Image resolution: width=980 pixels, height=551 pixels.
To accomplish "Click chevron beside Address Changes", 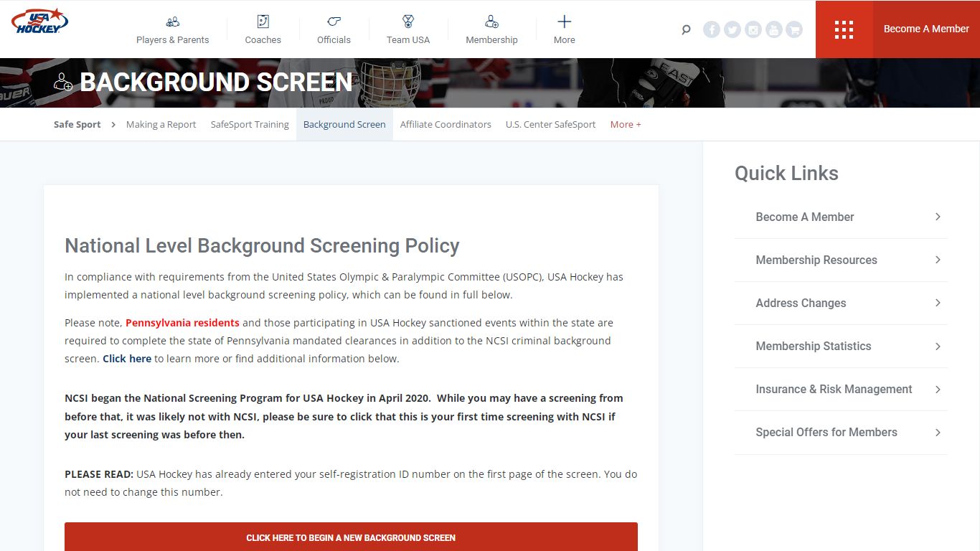I will [938, 303].
